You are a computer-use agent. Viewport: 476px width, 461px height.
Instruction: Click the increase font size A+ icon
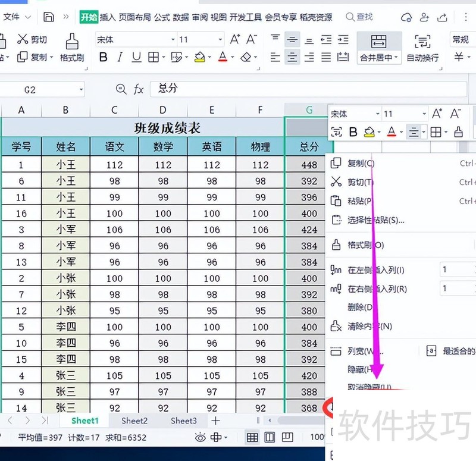click(235, 39)
